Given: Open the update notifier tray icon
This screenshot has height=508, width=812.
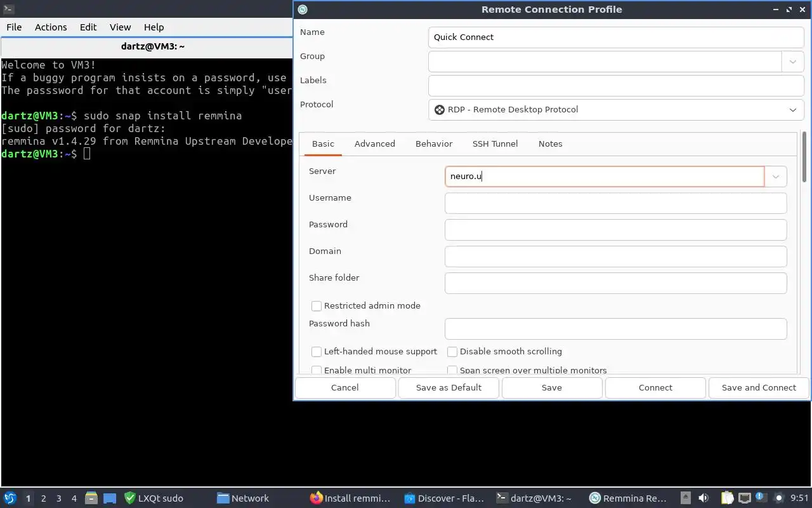Looking at the screenshot, I should tap(761, 498).
